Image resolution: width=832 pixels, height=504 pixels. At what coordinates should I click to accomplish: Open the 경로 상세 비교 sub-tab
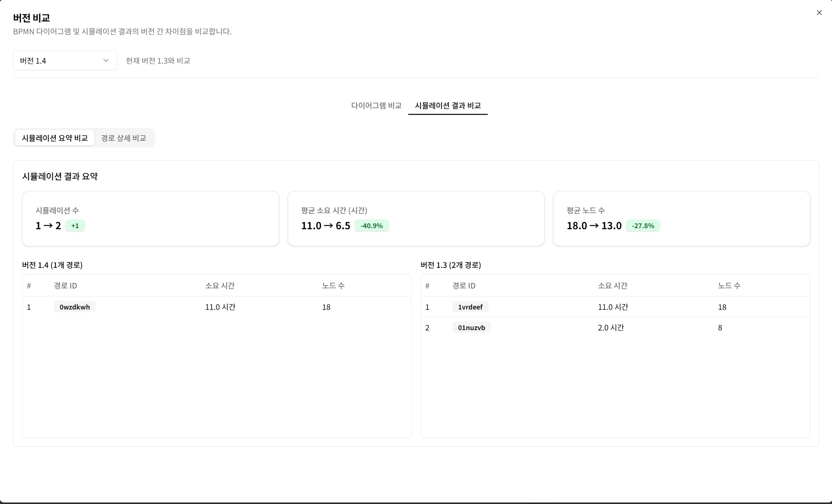pos(124,138)
